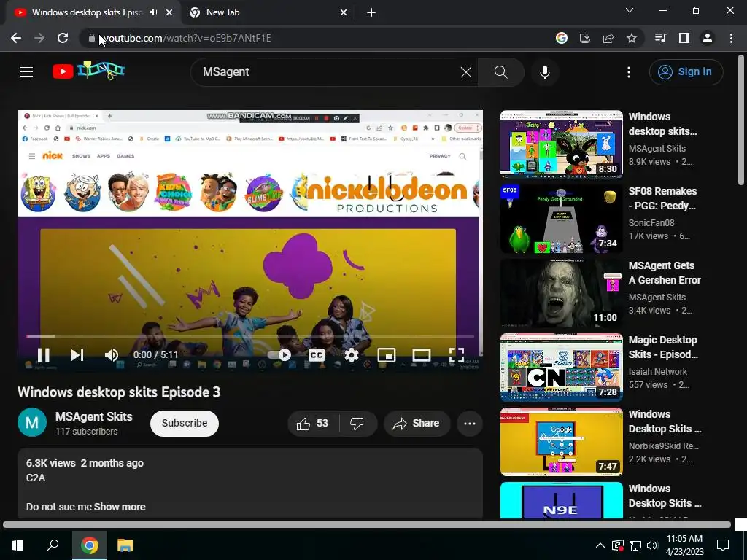
Task: Expand description with Show more
Action: (x=120, y=507)
